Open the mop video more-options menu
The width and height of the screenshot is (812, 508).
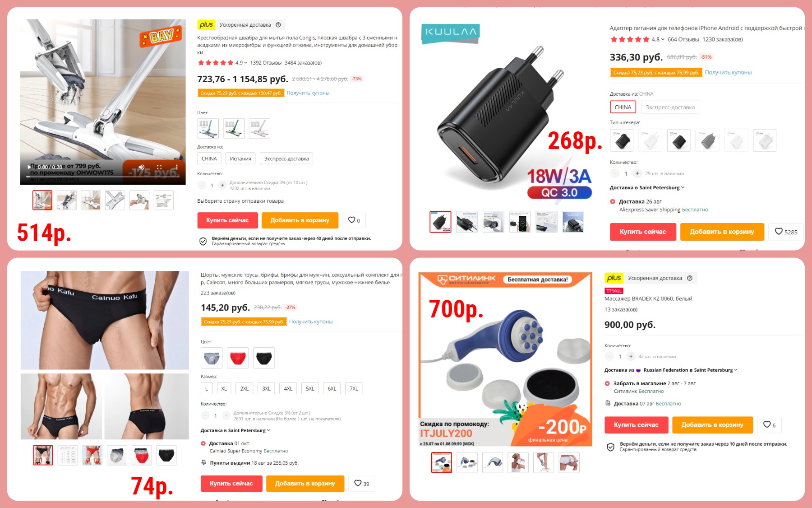click(177, 167)
